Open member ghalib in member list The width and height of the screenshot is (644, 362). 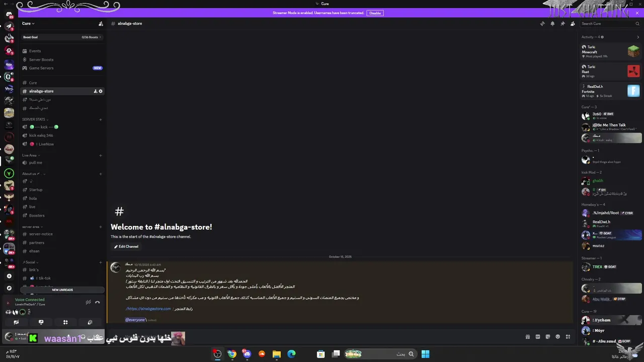click(x=610, y=181)
